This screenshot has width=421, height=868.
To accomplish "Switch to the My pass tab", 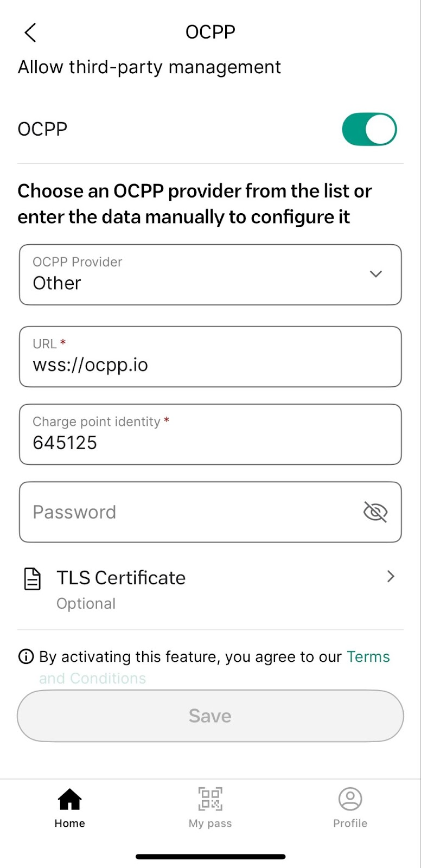I will tap(210, 823).
